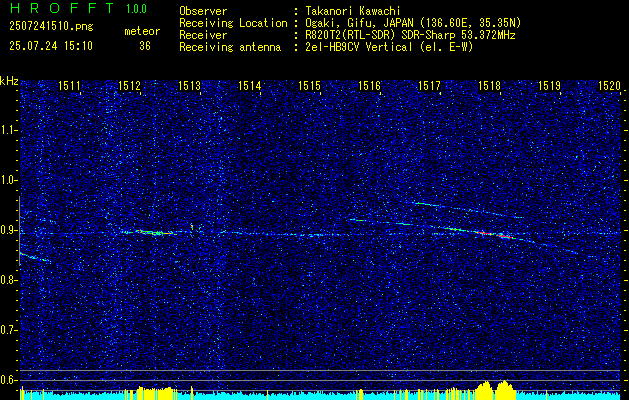Screen dimensions: 629x400
Task: Click the descending trace before 1511
Action: [x=35, y=257]
